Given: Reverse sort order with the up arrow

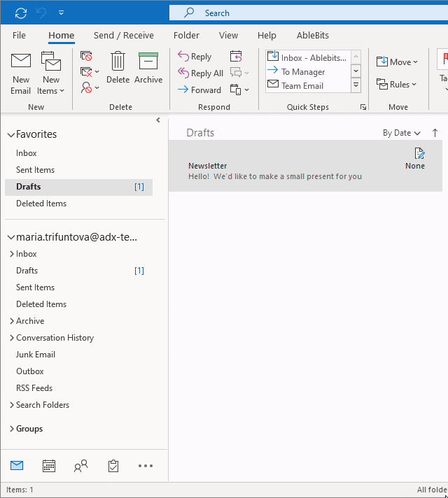Looking at the screenshot, I should 435,133.
